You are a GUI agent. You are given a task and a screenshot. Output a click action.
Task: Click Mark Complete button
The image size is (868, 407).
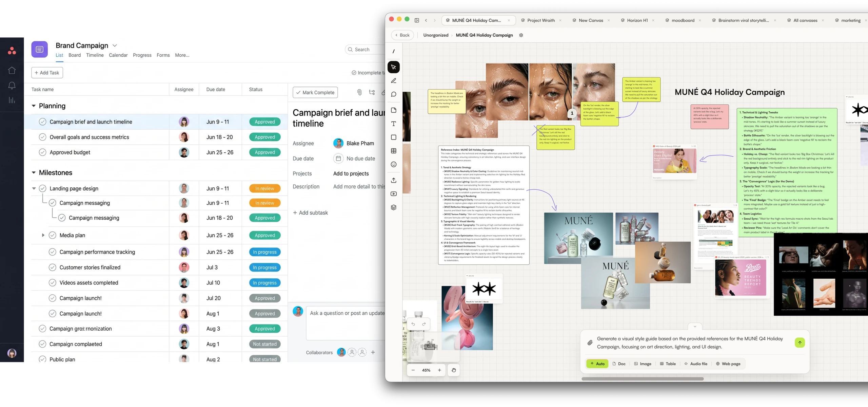[315, 92]
